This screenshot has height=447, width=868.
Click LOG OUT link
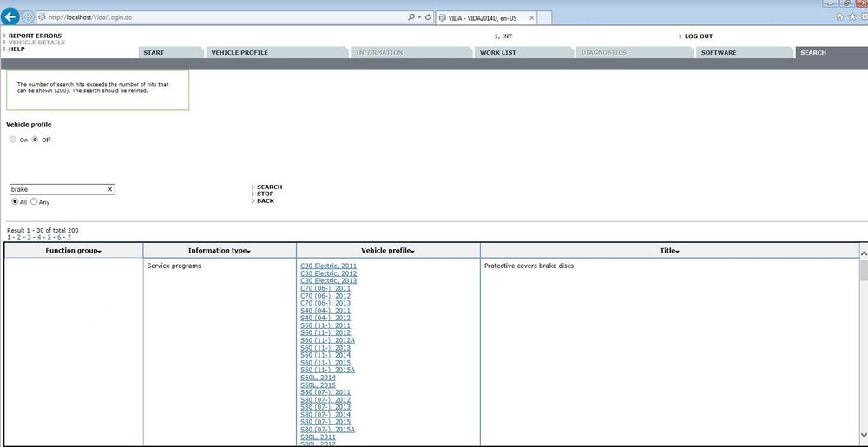pos(699,36)
